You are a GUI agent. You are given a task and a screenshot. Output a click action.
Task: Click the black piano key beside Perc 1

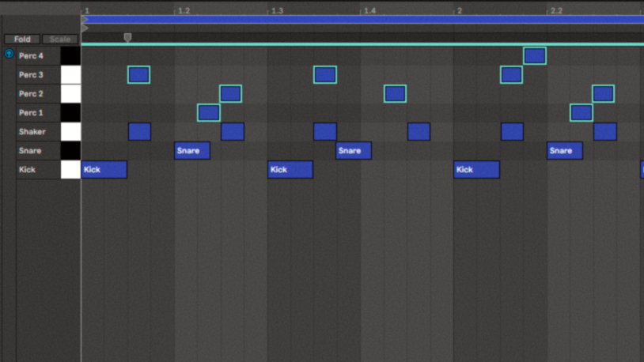70,112
